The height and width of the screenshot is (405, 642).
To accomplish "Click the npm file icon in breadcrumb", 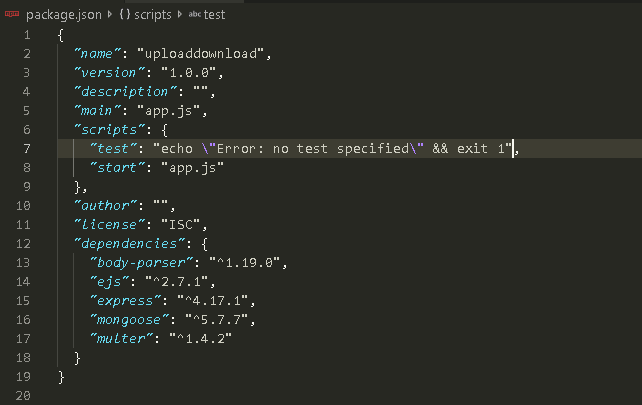I will 14,14.
